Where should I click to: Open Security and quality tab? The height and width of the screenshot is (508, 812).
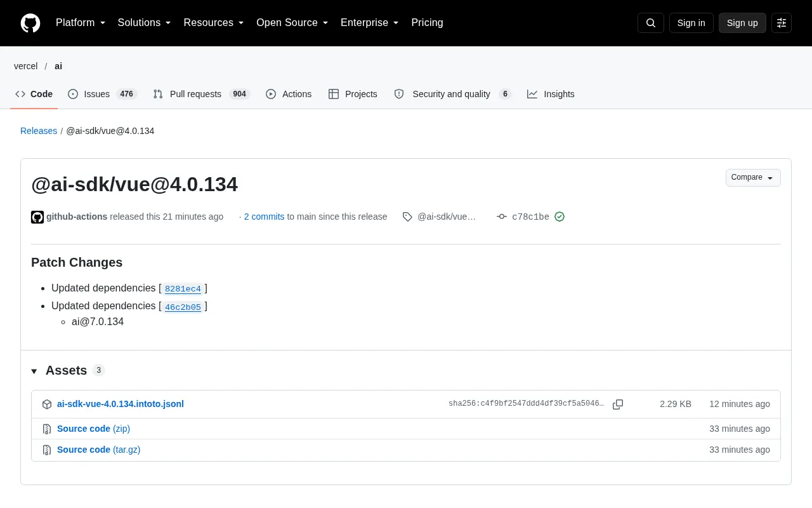point(452,94)
